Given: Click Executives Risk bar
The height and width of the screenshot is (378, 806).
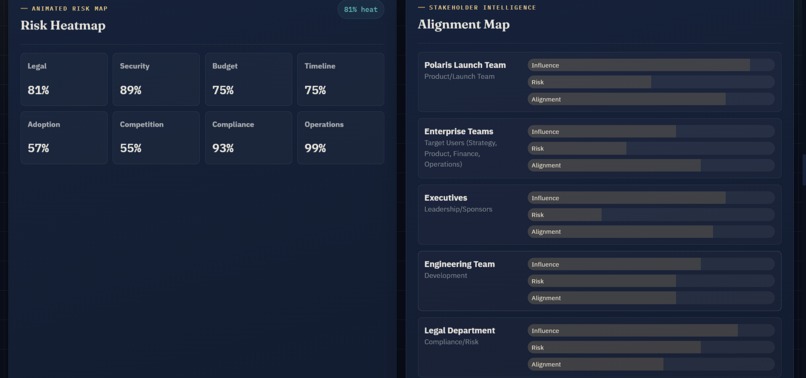Looking at the screenshot, I should click(651, 215).
